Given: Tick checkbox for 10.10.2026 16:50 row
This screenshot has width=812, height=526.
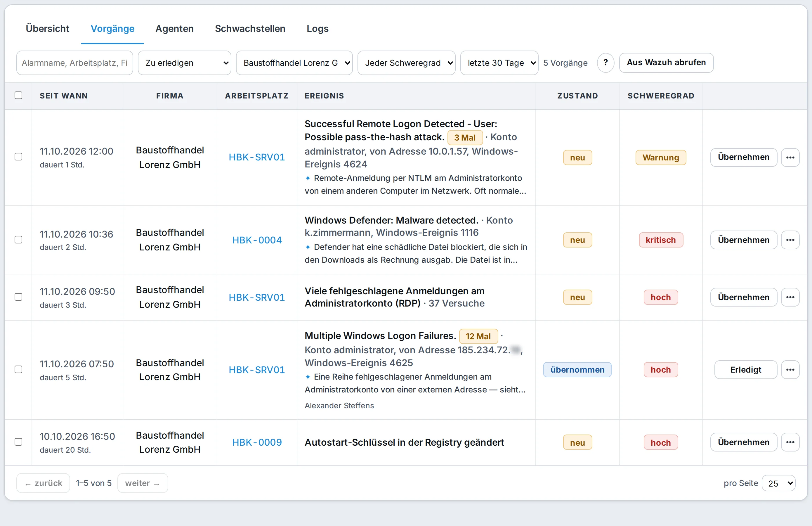Looking at the screenshot, I should click(18, 442).
